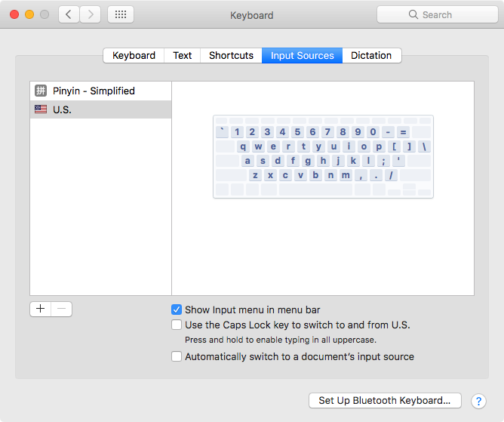Select Pinyin - Simplified in the list
This screenshot has width=504, height=422.
tap(94, 91)
